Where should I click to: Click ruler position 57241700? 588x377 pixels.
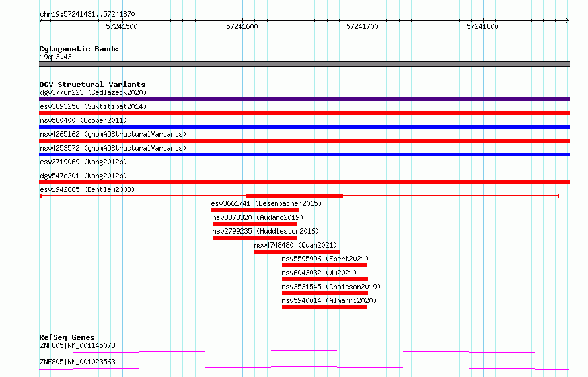click(x=363, y=26)
